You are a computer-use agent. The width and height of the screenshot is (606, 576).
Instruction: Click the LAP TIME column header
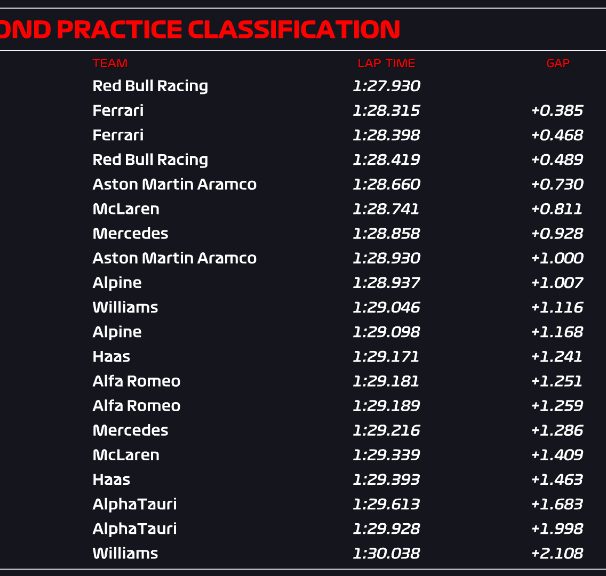click(386, 63)
